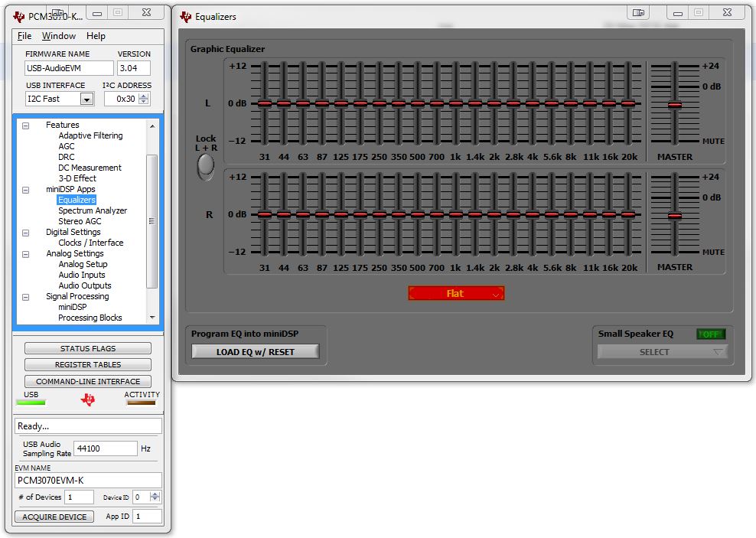Click the USB Audio Sampling Rate field

tap(105, 448)
